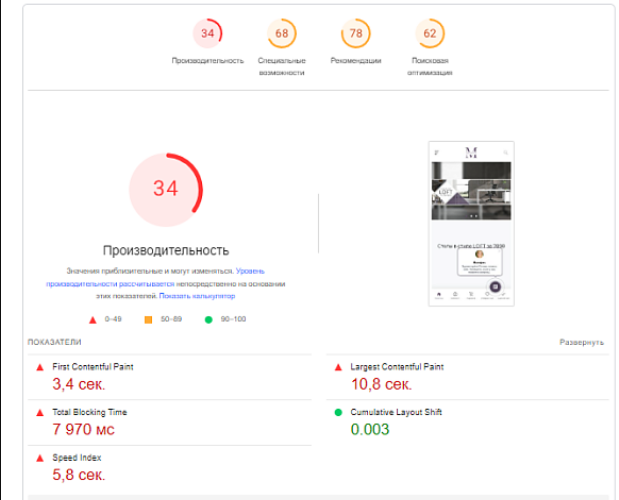Click the green circle beside Cumulative Layout Shift

pyautogui.click(x=338, y=412)
